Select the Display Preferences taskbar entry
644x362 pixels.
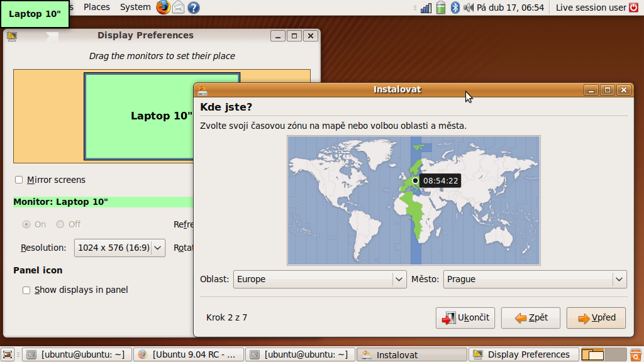[524, 354]
